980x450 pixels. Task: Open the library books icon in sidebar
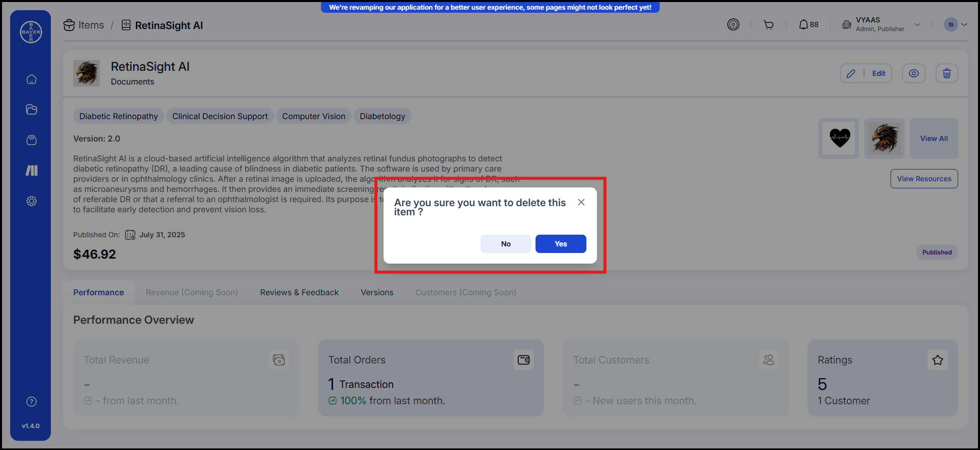point(32,171)
